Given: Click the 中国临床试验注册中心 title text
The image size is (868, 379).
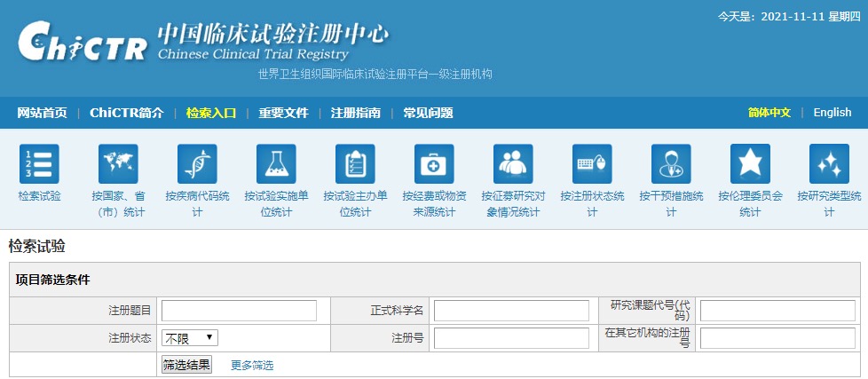Looking at the screenshot, I should coord(272,35).
